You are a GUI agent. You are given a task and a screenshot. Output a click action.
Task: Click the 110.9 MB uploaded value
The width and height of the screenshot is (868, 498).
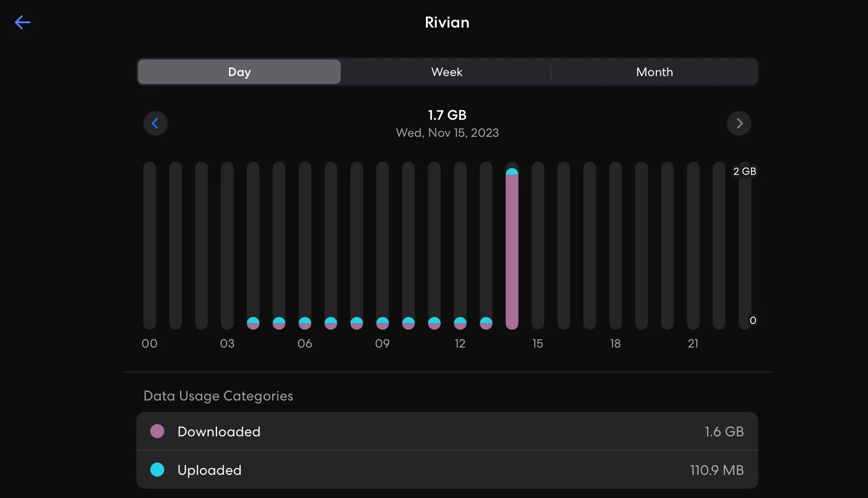[717, 470]
